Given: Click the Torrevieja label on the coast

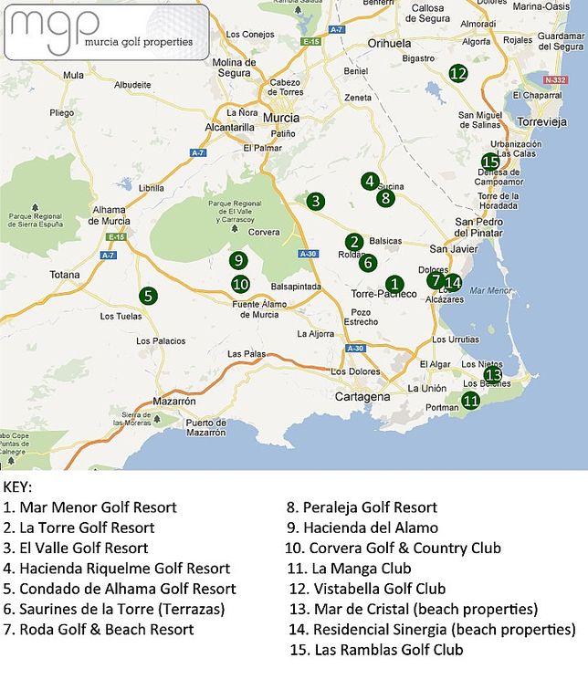Looking at the screenshot, I should 541,121.
